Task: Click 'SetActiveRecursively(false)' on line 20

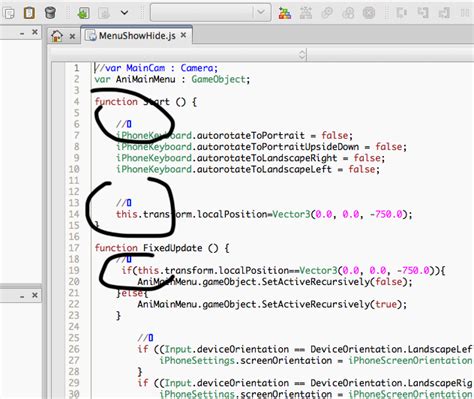Action: [334, 282]
